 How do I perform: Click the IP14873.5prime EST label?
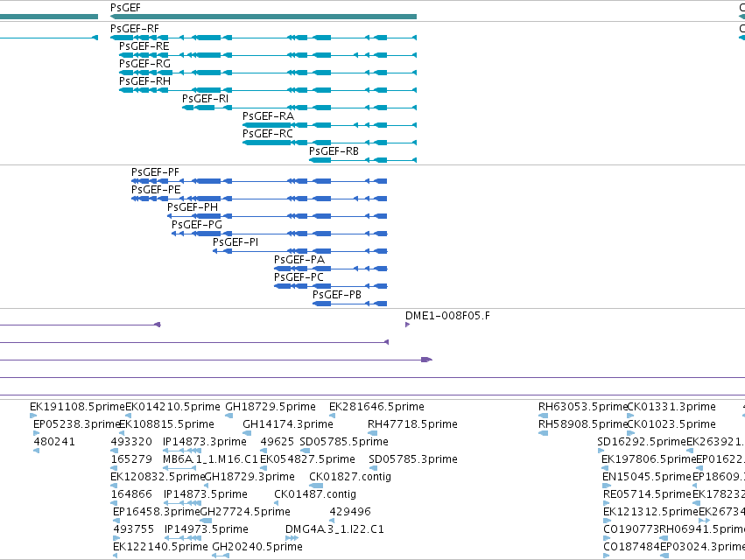click(x=205, y=495)
